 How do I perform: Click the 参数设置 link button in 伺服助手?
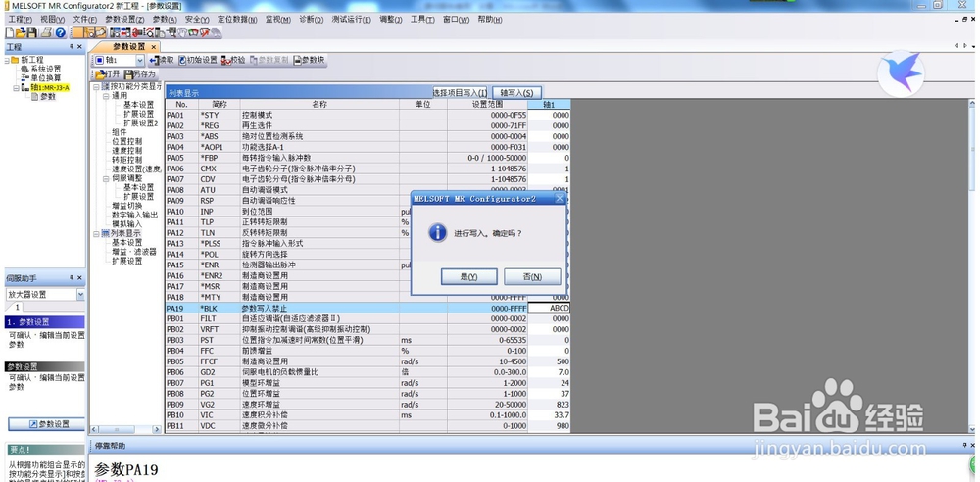coord(47,424)
